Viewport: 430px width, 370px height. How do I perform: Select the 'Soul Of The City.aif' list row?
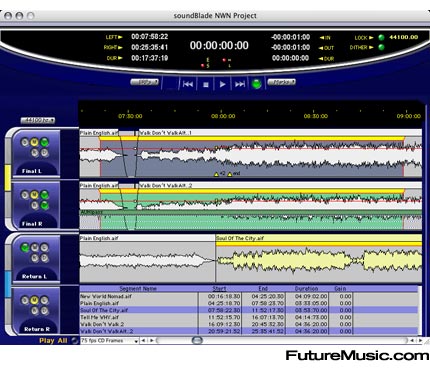pyautogui.click(x=249, y=310)
